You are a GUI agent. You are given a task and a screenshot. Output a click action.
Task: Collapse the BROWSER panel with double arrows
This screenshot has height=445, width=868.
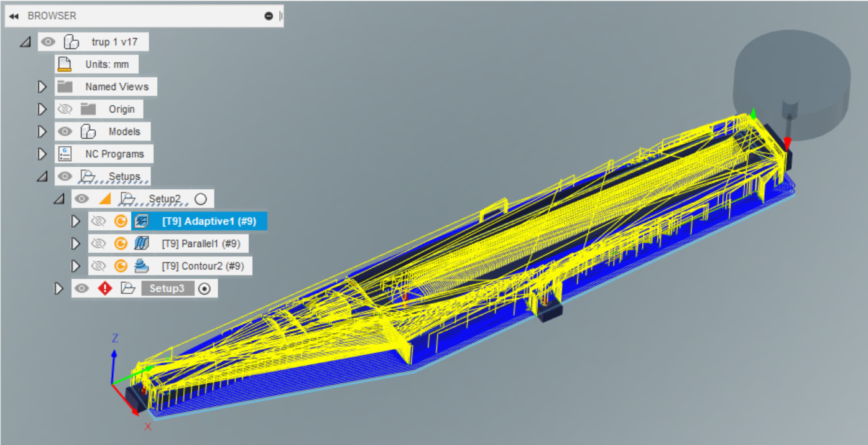pos(14,16)
